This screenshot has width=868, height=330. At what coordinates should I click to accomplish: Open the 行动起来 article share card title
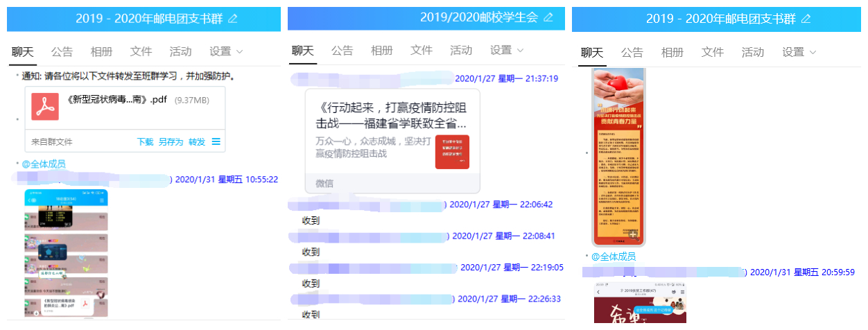390,116
